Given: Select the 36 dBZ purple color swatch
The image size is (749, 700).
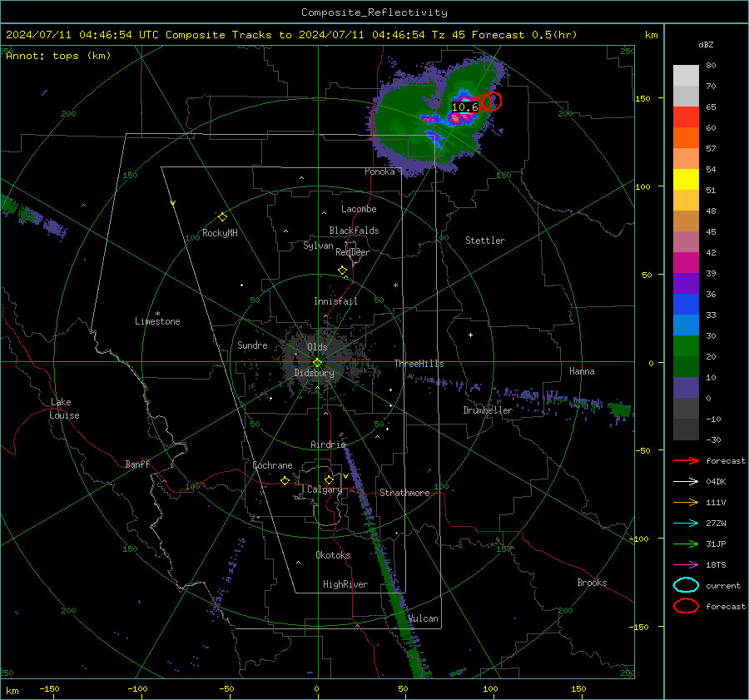Looking at the screenshot, I should point(686,283).
